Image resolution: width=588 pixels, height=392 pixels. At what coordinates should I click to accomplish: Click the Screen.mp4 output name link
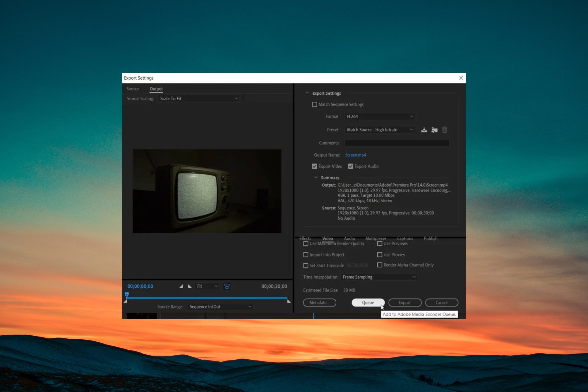coord(356,155)
